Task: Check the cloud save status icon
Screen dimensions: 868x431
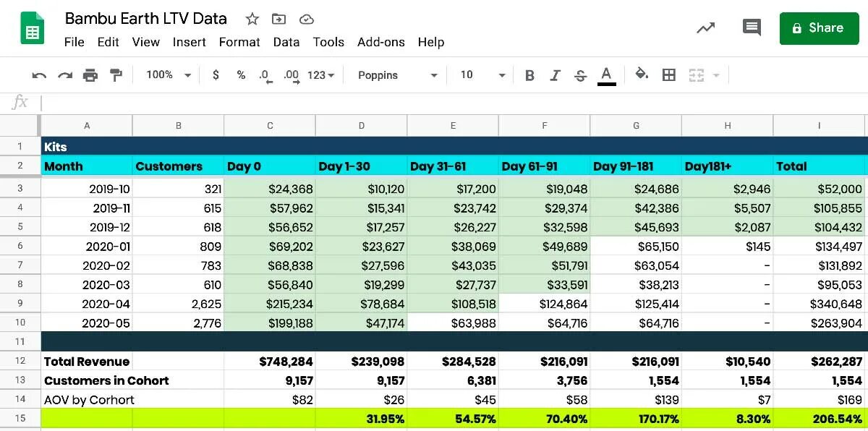Action: (x=306, y=19)
